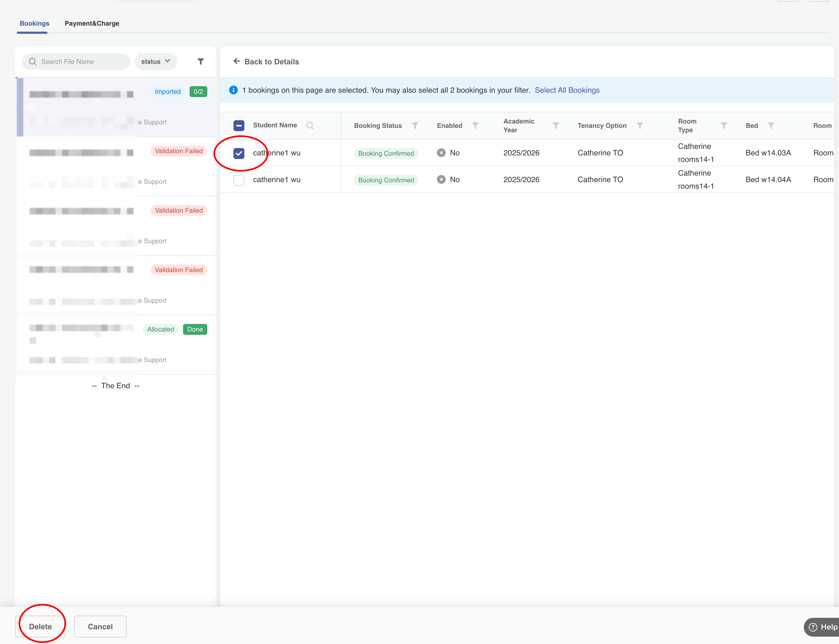The image size is (839, 644).
Task: Toggle the select-all header checkbox
Action: [239, 126]
